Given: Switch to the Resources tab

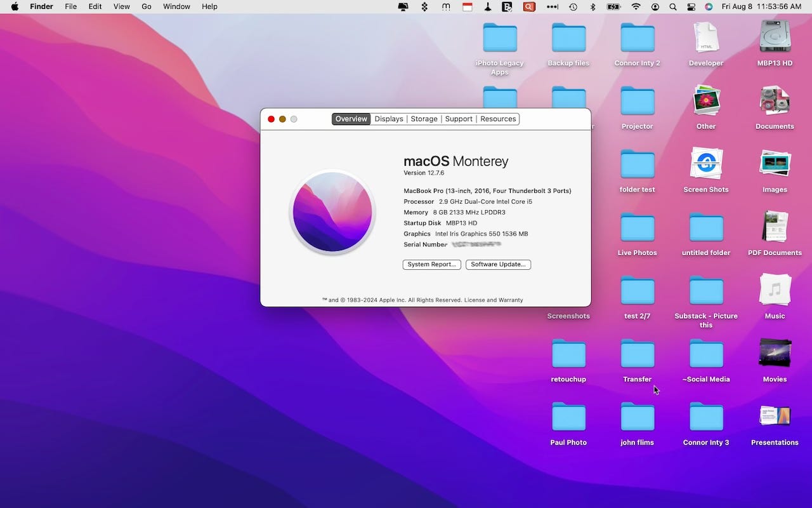Looking at the screenshot, I should tap(498, 119).
